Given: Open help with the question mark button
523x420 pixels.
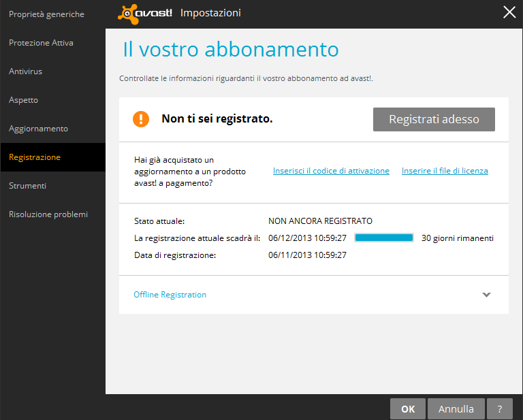Looking at the screenshot, I should [500, 409].
